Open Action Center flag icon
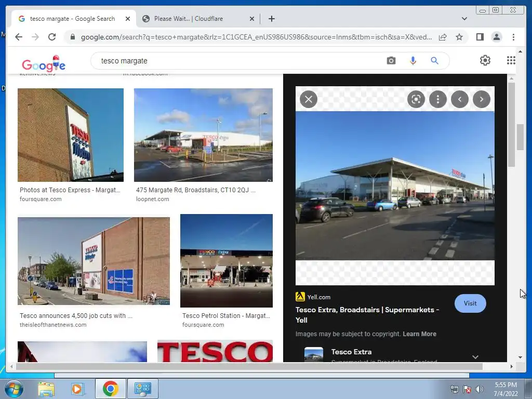 tap(467, 389)
